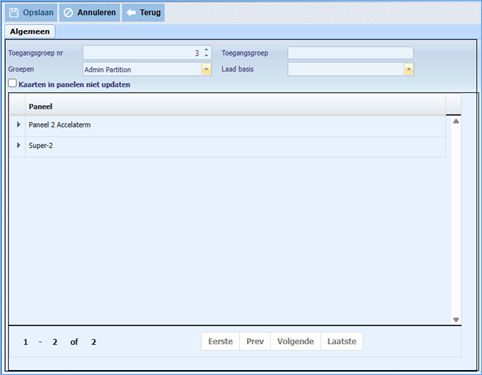The width and height of the screenshot is (482, 375).
Task: Click the Annuleren cancel button
Action: (90, 13)
